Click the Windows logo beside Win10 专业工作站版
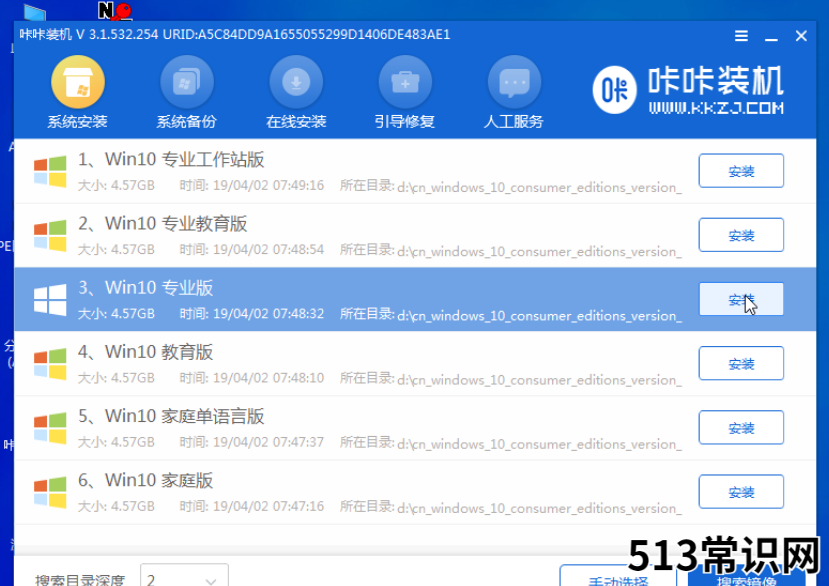The image size is (829, 586). click(50, 171)
